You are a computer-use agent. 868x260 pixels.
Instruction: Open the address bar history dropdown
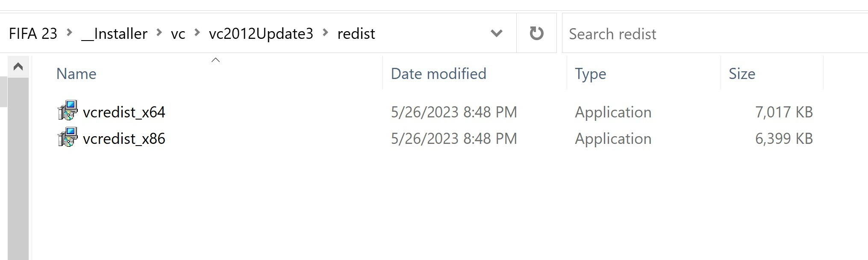496,33
